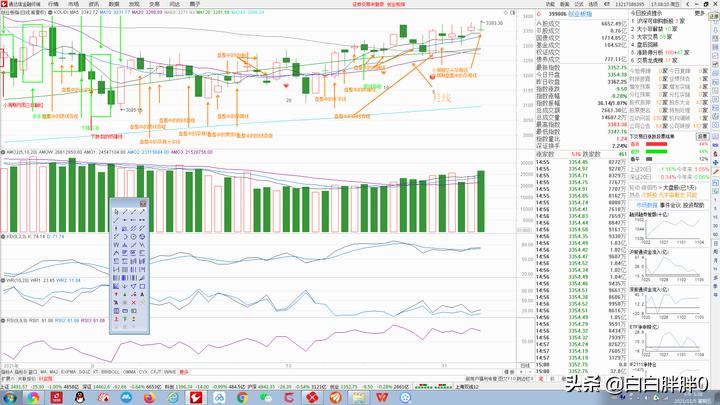Switch to MA indicator tab
The image size is (720, 405).
[x=44, y=372]
